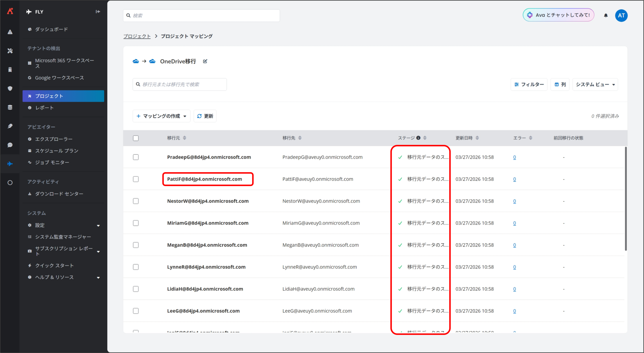This screenshot has height=353, width=644.
Task: Go to ダッシュボード in sidebar
Action: tap(51, 29)
